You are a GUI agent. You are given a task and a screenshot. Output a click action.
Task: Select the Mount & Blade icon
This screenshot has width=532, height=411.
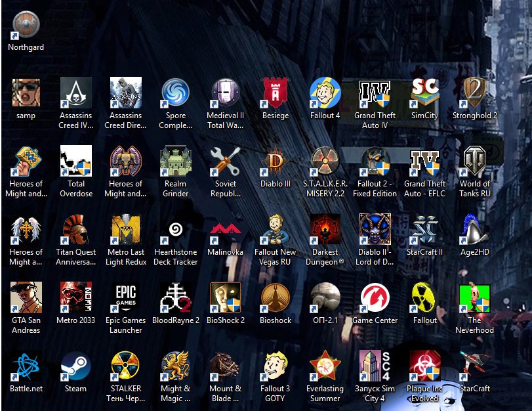click(226, 366)
